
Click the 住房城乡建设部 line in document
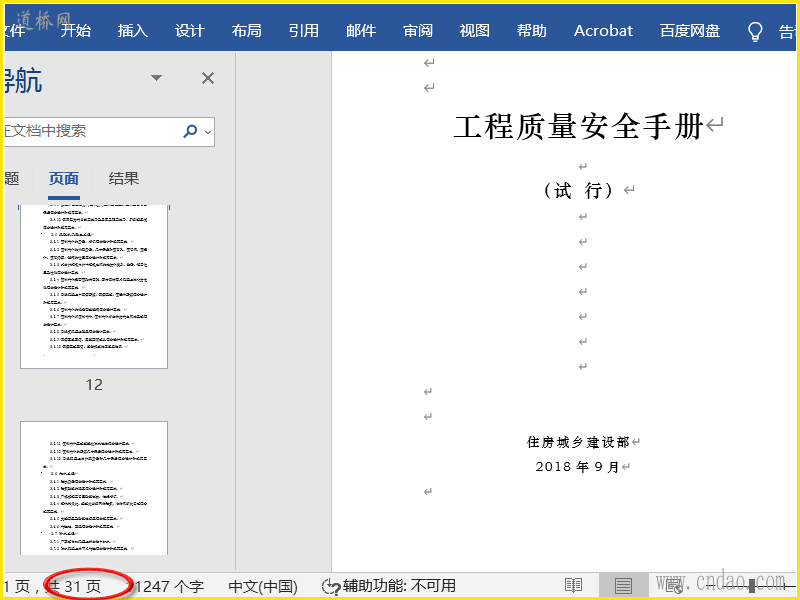(578, 442)
